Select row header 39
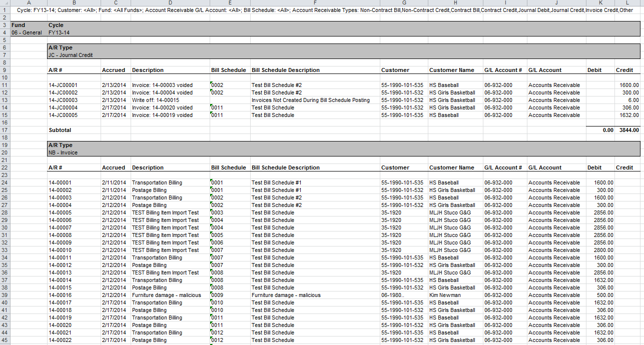The height and width of the screenshot is (345, 644). point(5,295)
